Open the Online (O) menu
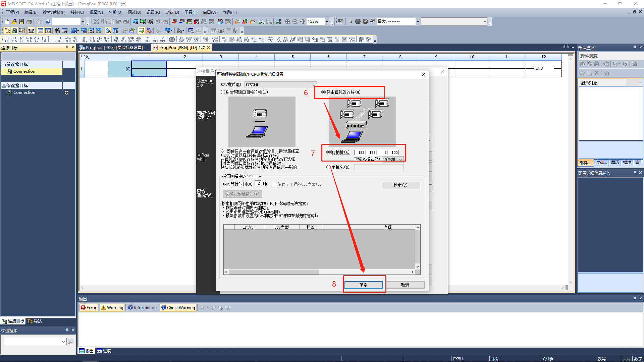Screen dimensions: 644x362 pos(115,12)
